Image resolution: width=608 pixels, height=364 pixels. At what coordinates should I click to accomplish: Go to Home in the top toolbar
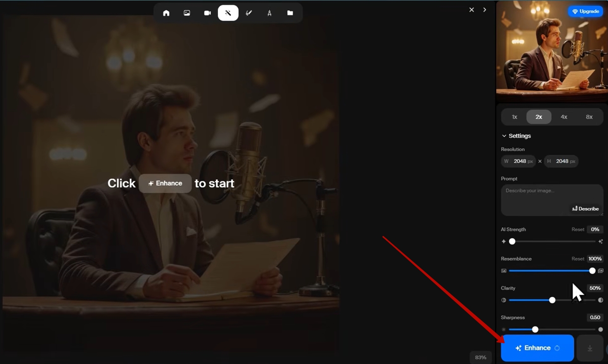pos(166,13)
